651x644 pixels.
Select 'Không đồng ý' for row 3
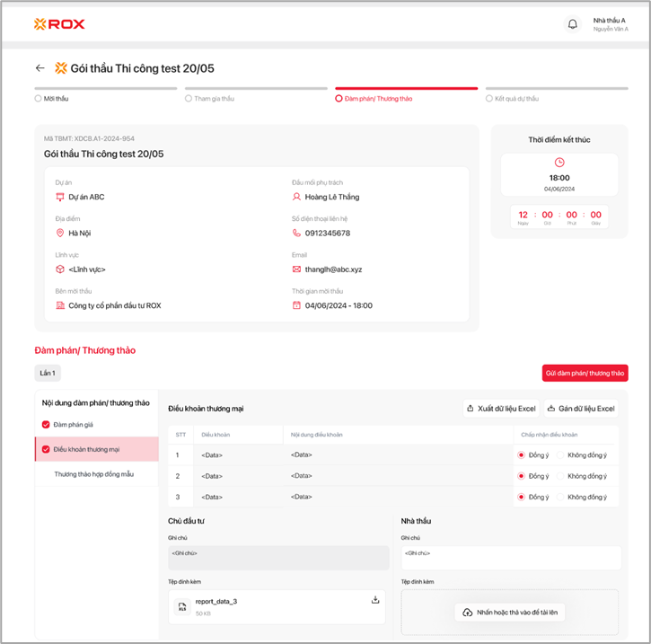click(561, 497)
